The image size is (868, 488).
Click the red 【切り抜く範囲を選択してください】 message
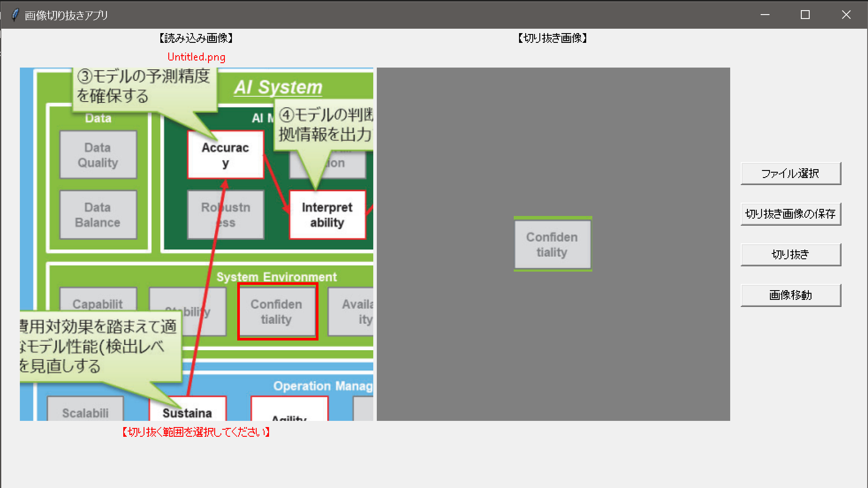pyautogui.click(x=196, y=432)
